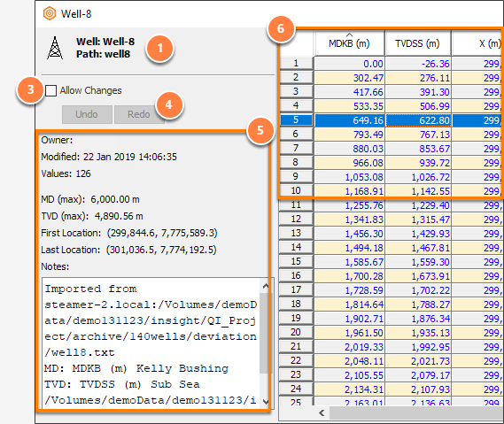Image resolution: width=504 pixels, height=424 pixels.
Task: Click the Redo button
Action: pyautogui.click(x=139, y=114)
